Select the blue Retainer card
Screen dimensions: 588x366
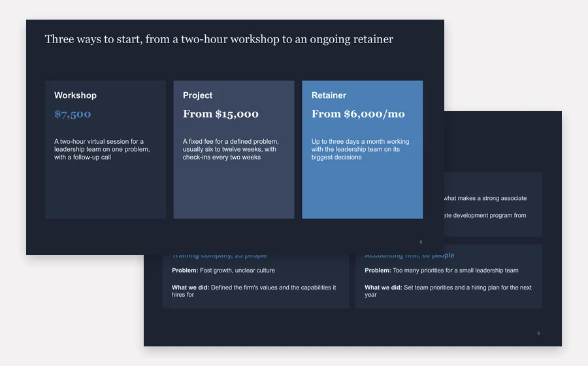[362, 150]
